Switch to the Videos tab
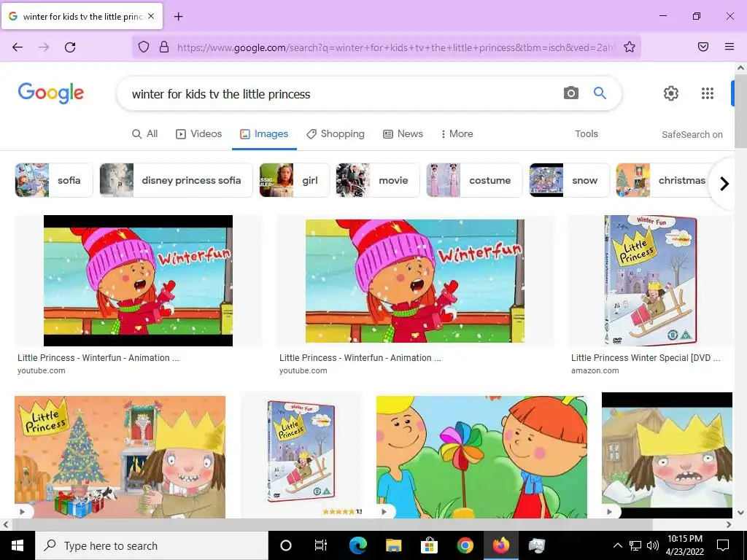Viewport: 747px width, 560px height. tap(198, 134)
